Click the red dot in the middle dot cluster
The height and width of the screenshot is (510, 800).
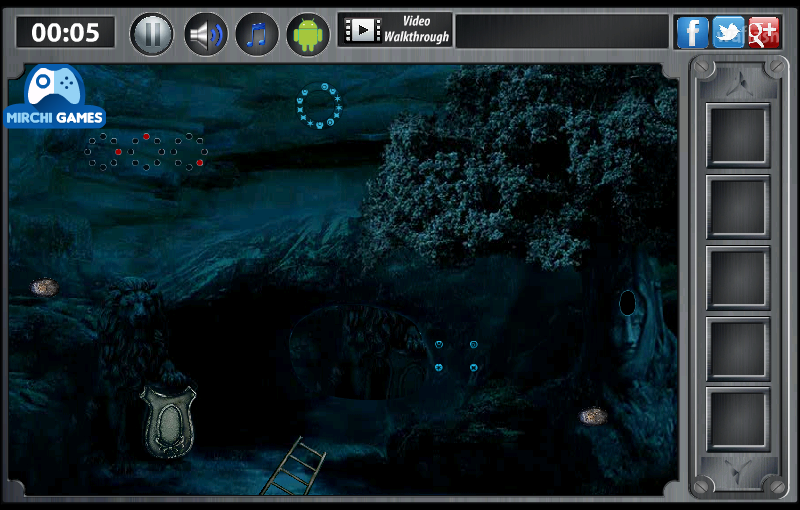coord(146,136)
